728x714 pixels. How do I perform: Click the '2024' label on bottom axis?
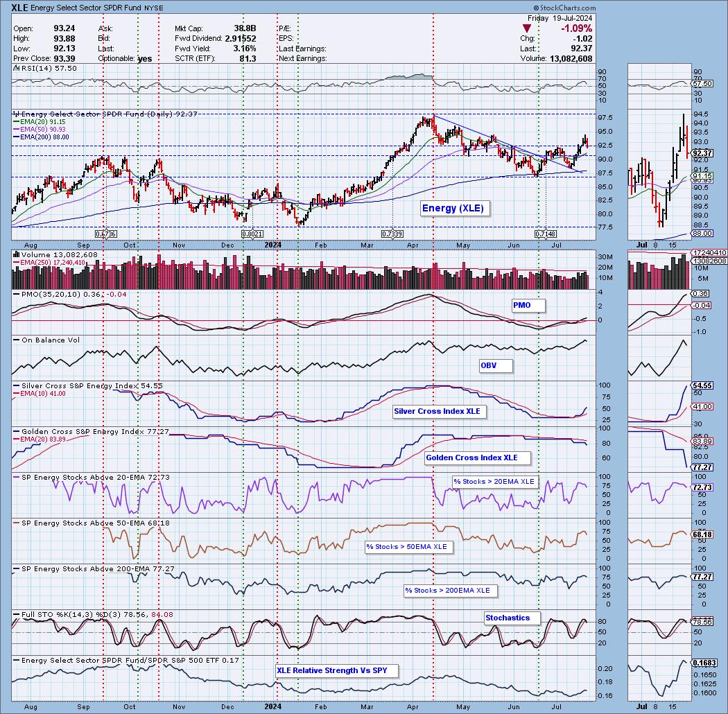(273, 706)
